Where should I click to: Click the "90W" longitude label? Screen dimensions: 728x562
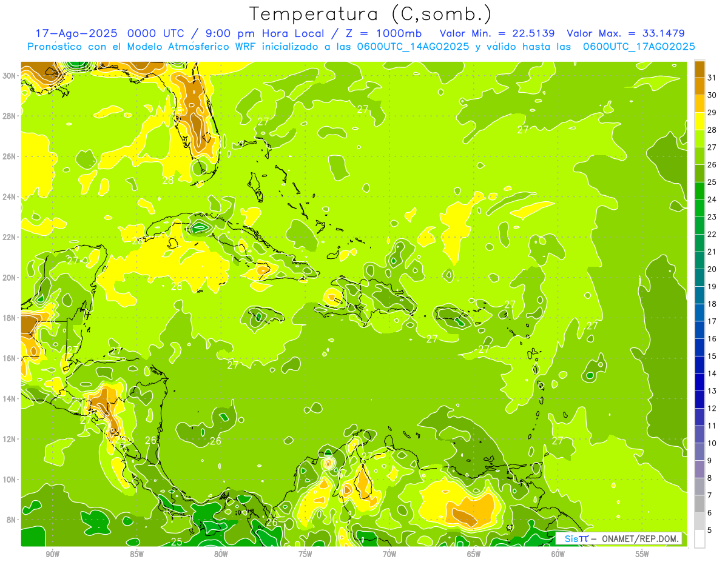coord(53,554)
